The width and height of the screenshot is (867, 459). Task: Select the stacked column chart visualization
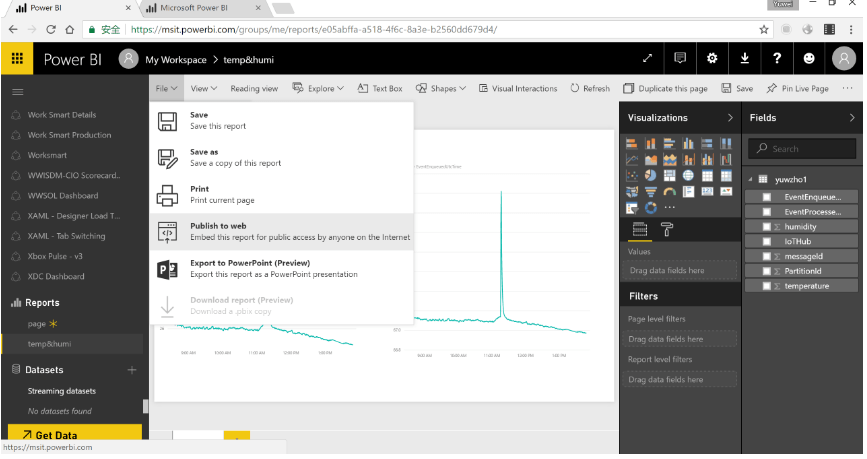tap(651, 144)
